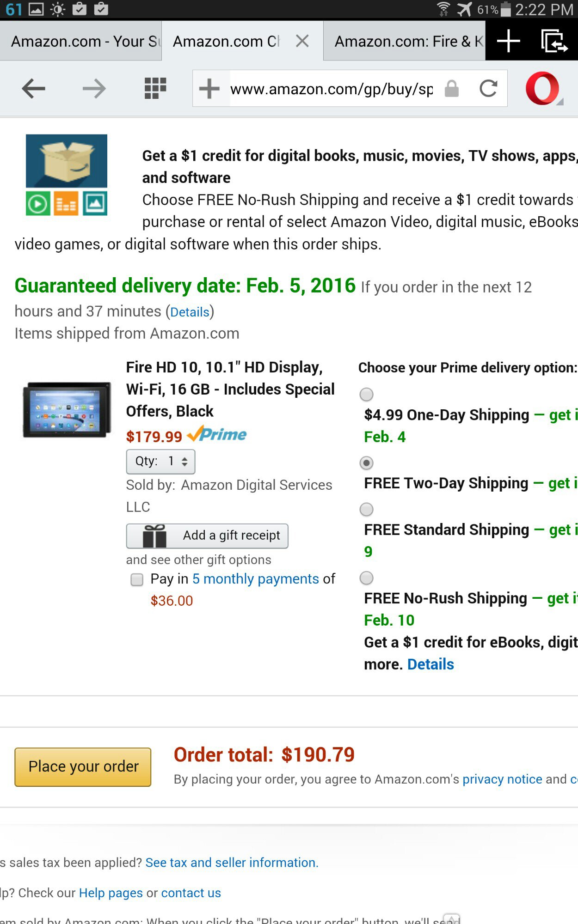578x924 pixels.
Task: Click Add a gift receipt button
Action: 207,536
